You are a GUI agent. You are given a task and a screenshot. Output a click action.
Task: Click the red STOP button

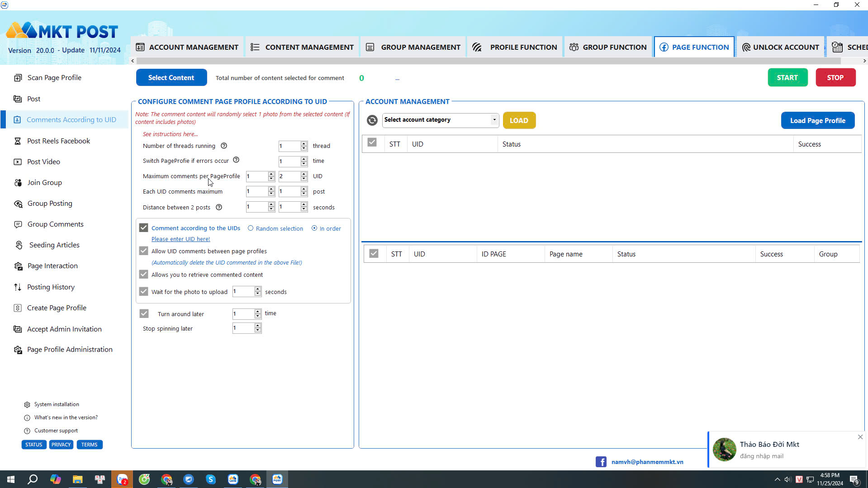click(835, 77)
